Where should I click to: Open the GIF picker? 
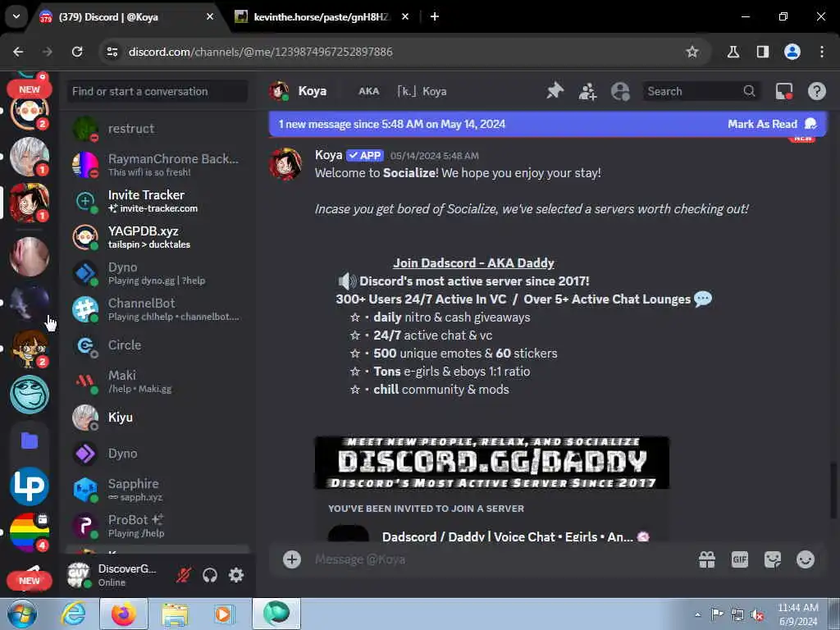pyautogui.click(x=740, y=559)
